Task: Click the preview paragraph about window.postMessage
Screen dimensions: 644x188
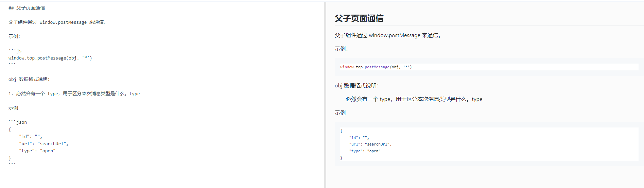Action: click(x=388, y=35)
